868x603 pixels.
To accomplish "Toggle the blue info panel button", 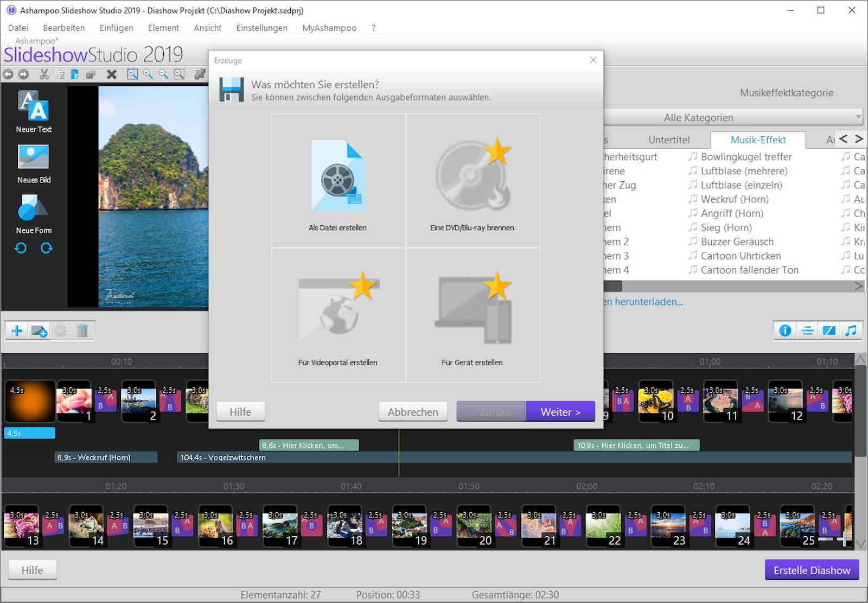I will [784, 331].
